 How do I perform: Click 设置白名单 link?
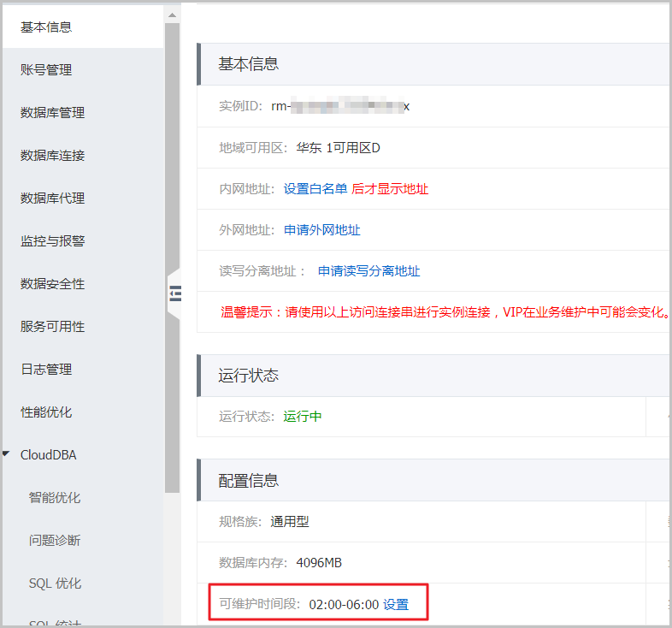(x=315, y=189)
